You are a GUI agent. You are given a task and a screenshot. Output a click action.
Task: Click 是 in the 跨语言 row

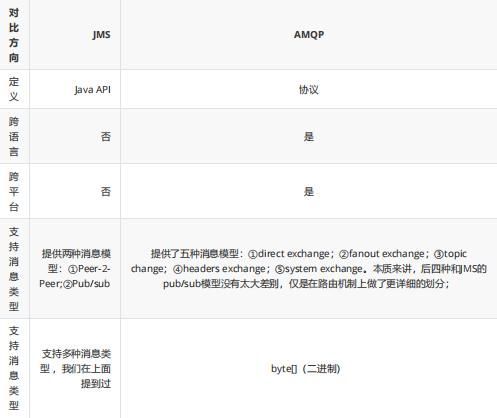click(x=309, y=136)
